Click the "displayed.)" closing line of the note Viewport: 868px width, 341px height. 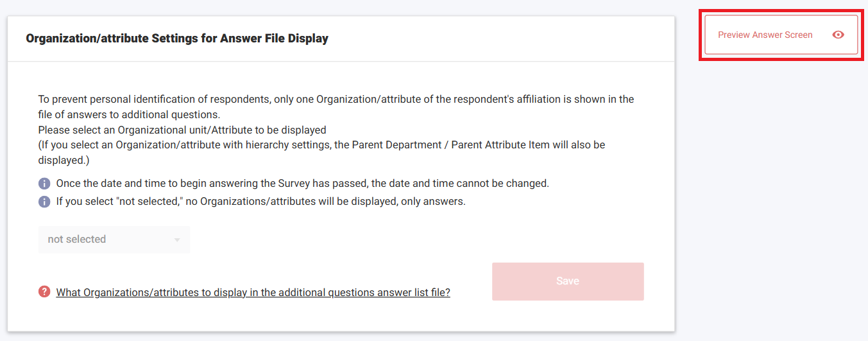64,160
